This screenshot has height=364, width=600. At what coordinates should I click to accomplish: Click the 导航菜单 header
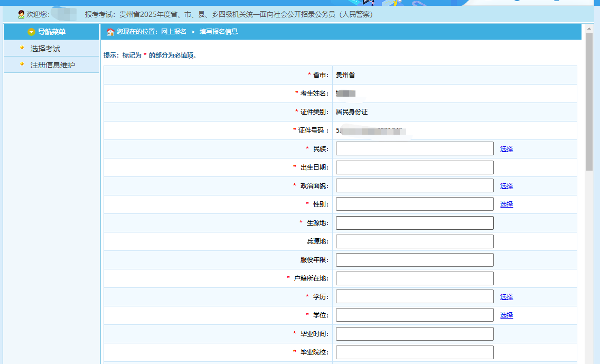click(51, 32)
